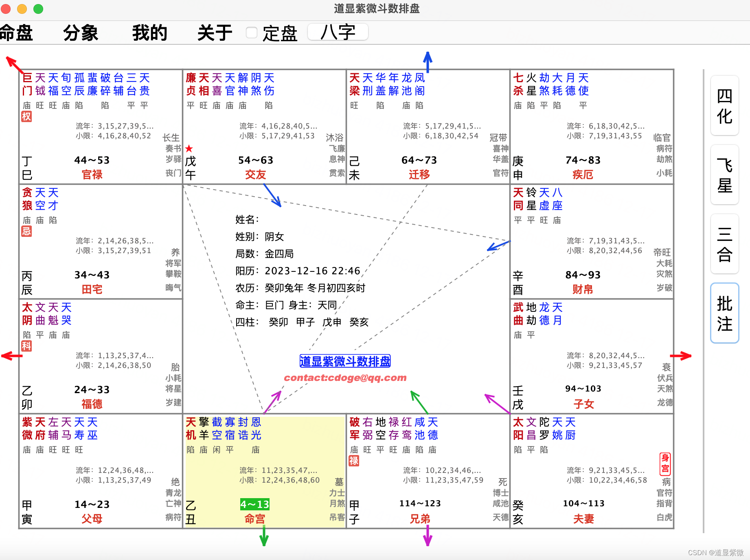Open the 命盘 menu

(x=16, y=33)
